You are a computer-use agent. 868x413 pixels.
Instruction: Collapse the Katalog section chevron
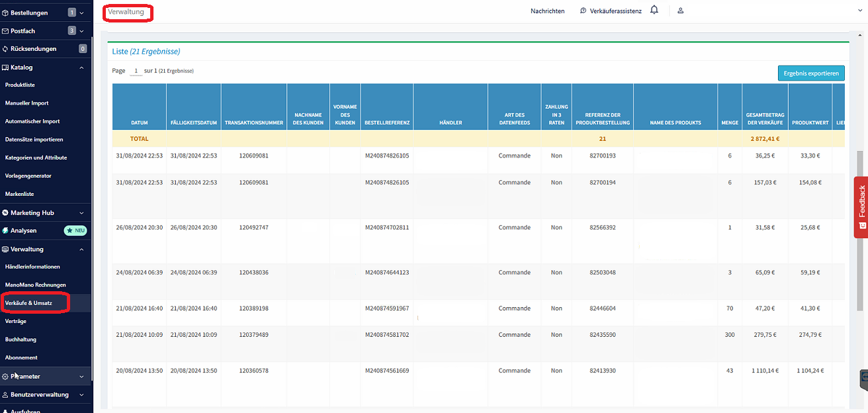pos(81,68)
